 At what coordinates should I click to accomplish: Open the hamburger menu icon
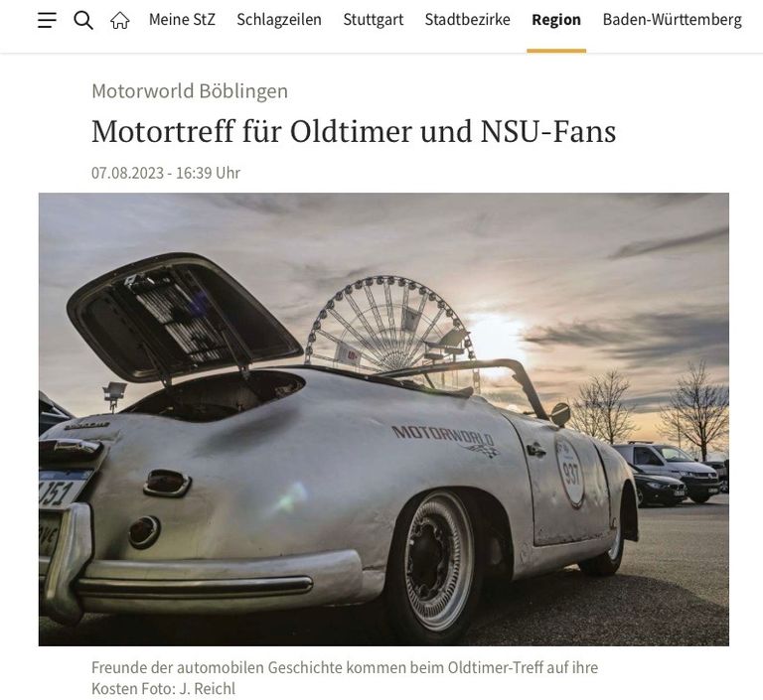pos(47,21)
